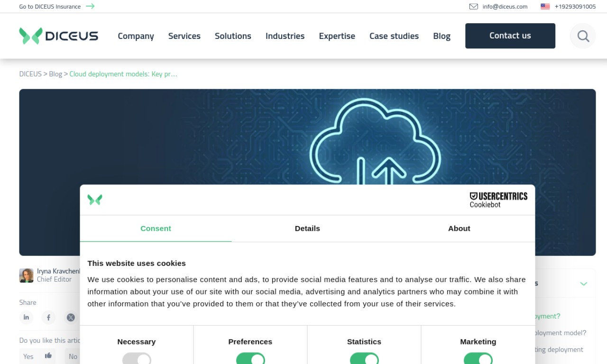The width and height of the screenshot is (607, 364).
Task: Switch off the Marketing cookies toggle
Action: coord(478,359)
